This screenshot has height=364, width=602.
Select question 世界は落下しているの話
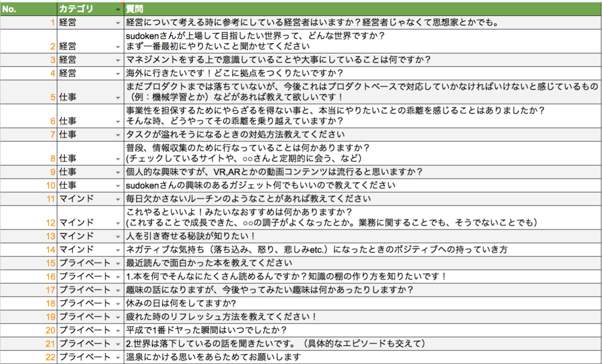coord(363,344)
